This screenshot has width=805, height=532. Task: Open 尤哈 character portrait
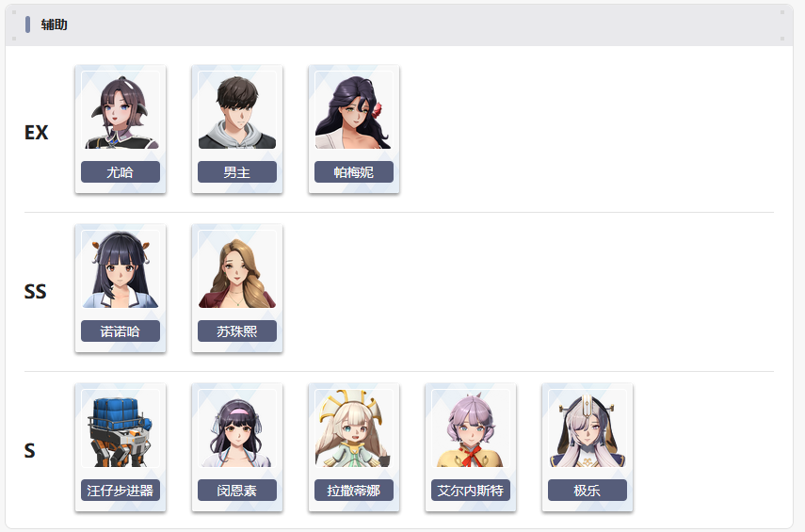(121, 110)
